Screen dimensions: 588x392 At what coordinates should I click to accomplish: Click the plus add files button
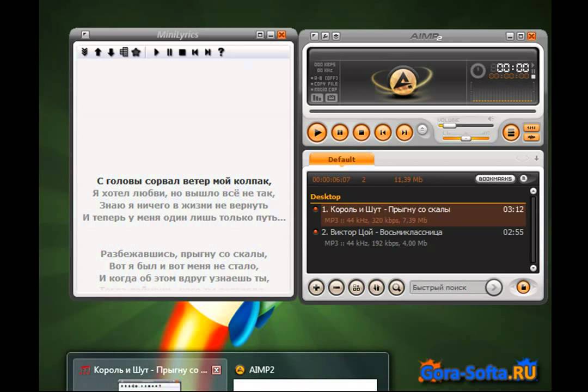316,287
